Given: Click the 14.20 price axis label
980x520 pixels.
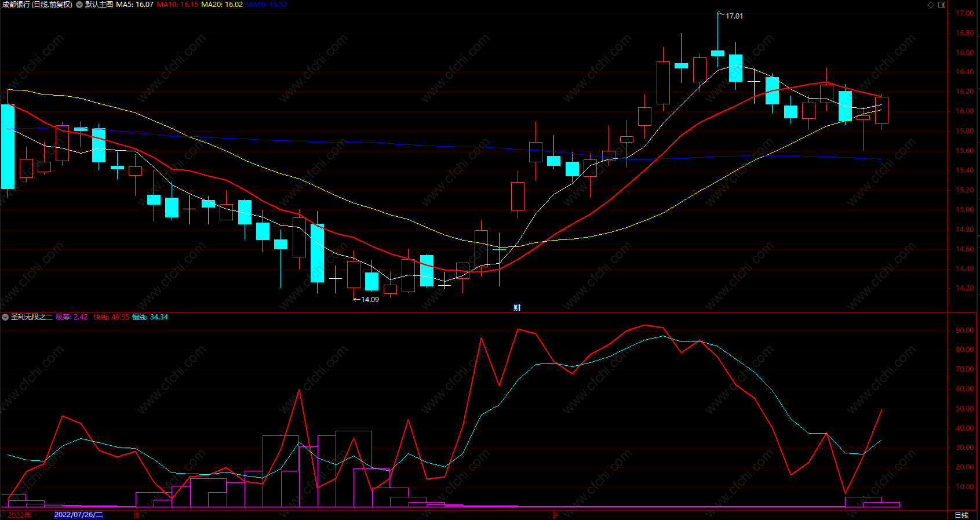Looking at the screenshot, I should click(965, 288).
